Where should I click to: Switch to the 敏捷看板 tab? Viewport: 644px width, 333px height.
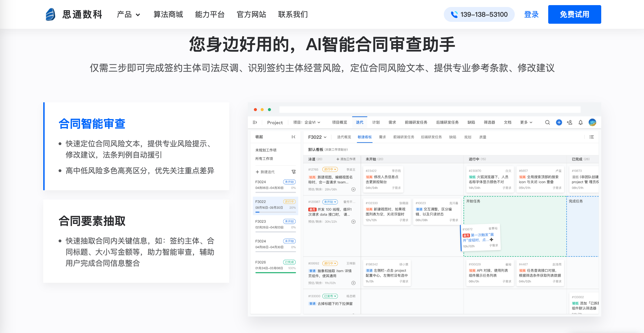coord(364,137)
